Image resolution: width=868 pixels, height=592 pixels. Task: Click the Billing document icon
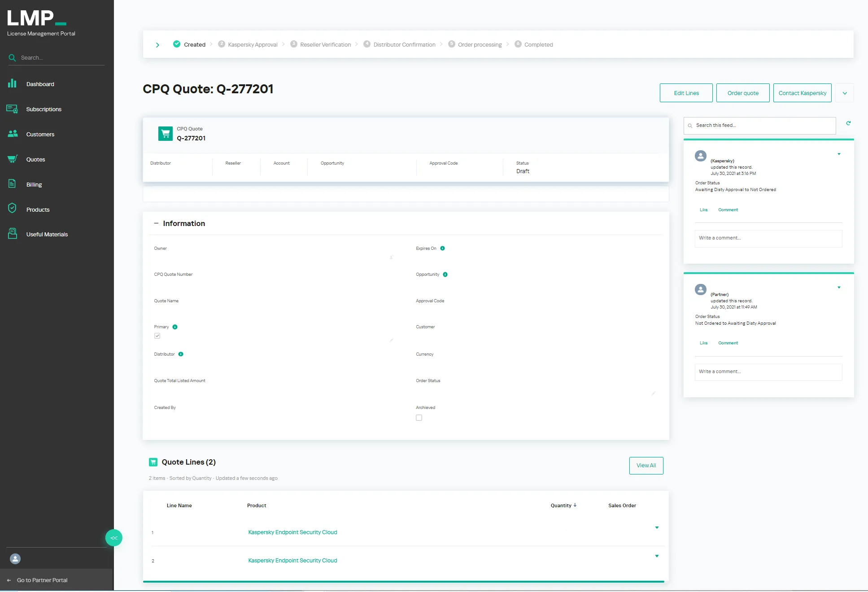tap(12, 184)
